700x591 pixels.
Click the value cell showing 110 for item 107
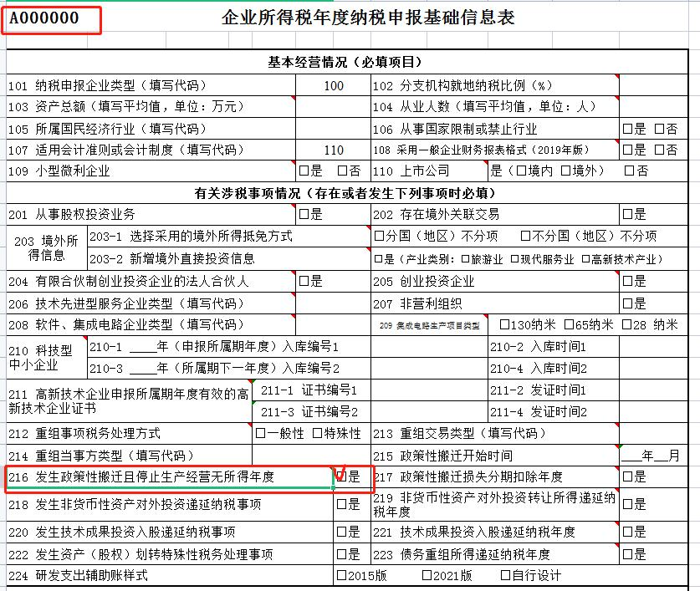click(x=333, y=150)
